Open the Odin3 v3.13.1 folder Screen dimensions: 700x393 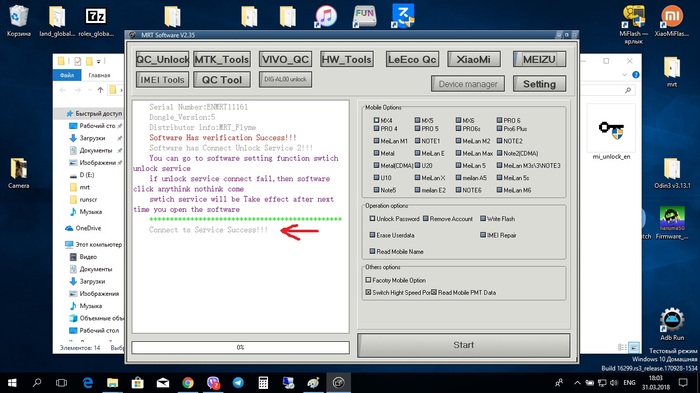tap(672, 173)
